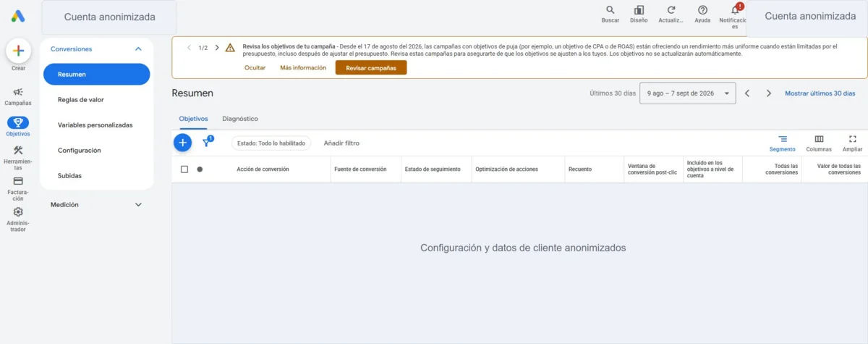Click the Revisar campañas button
The height and width of the screenshot is (344, 868).
pos(371,67)
